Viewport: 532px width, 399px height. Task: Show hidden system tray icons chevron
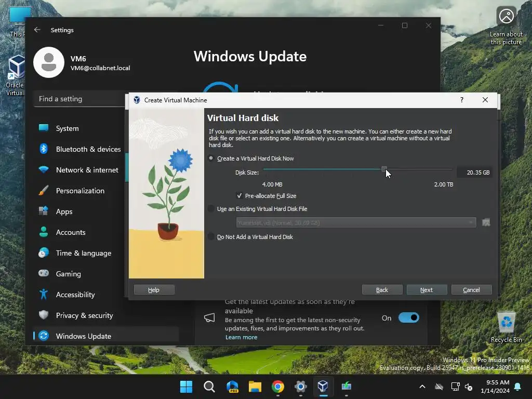(x=422, y=387)
